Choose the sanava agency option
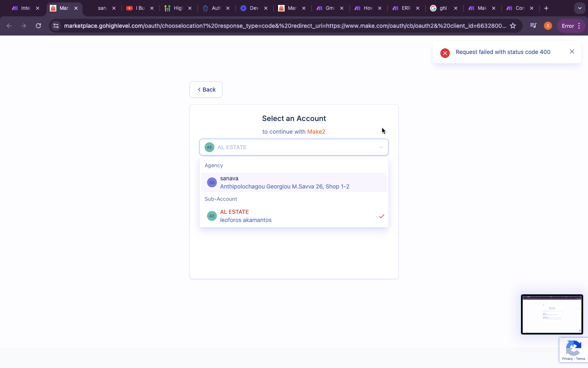 click(x=294, y=182)
